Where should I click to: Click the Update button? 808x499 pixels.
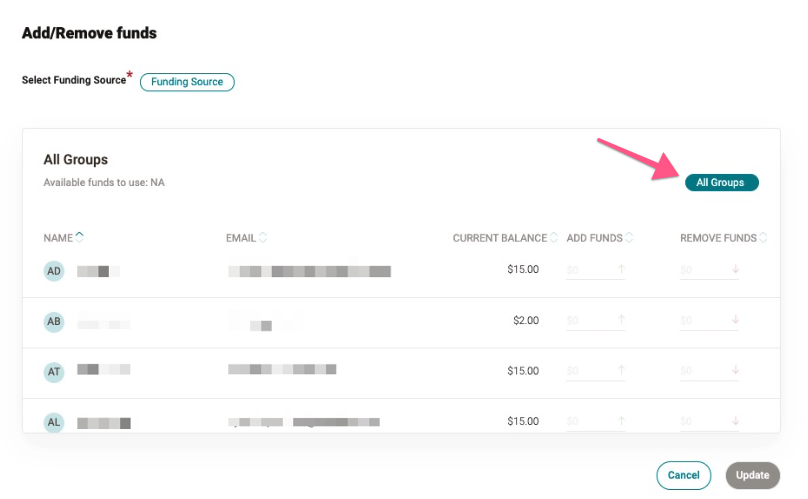tap(752, 475)
